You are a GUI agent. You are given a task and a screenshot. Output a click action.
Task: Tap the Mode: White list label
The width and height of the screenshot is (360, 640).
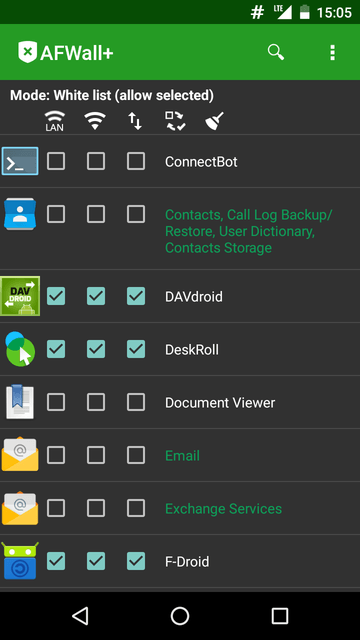[112, 95]
